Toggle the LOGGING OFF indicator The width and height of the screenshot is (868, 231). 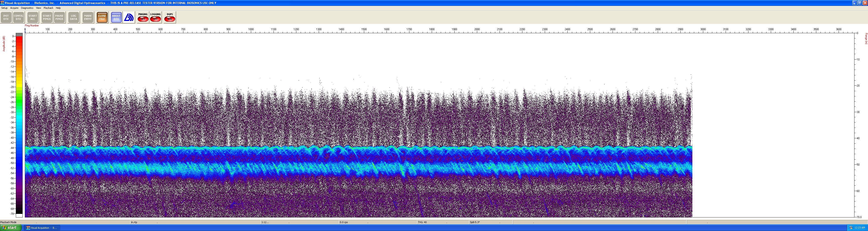pos(155,18)
